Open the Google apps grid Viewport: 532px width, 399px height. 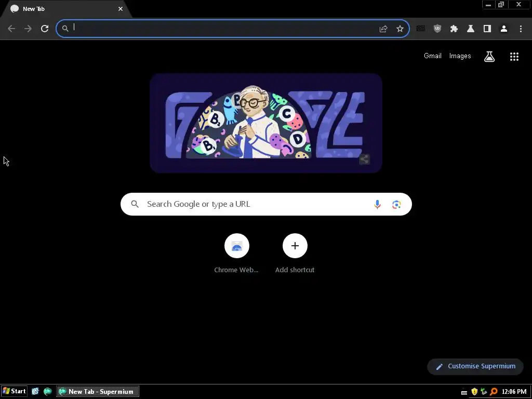(x=514, y=56)
